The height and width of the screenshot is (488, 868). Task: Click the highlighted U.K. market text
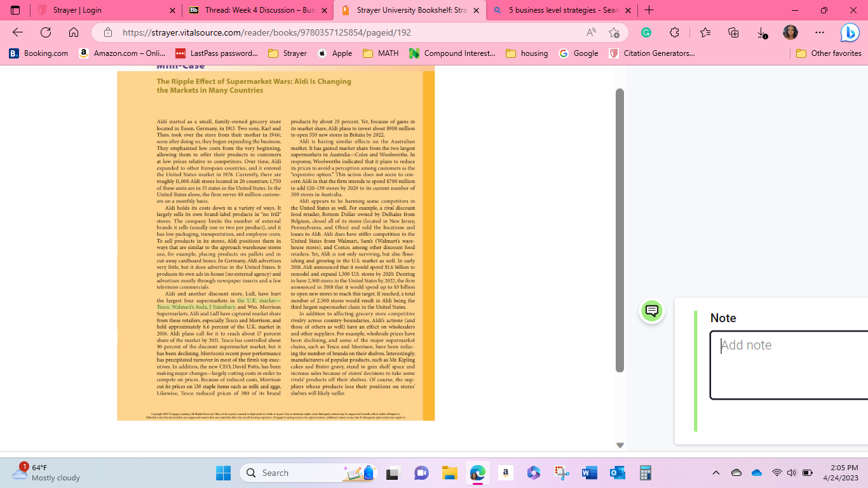click(219, 303)
